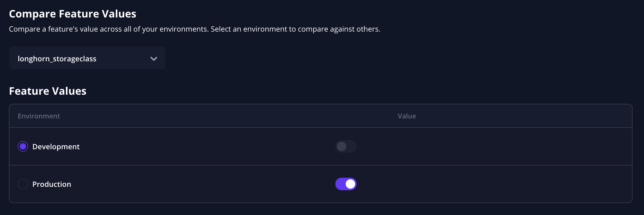Viewport: 644px width, 215px height.
Task: Click the Value column header
Action: pos(407,116)
